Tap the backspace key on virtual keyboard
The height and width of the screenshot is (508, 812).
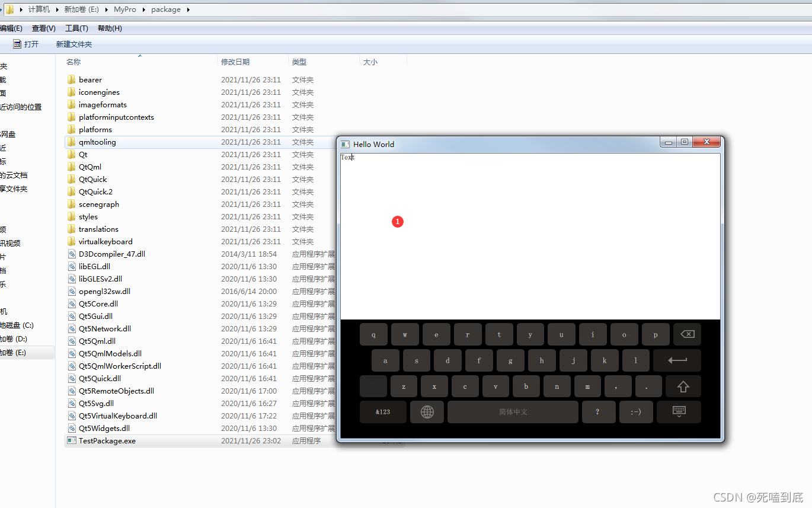click(687, 334)
